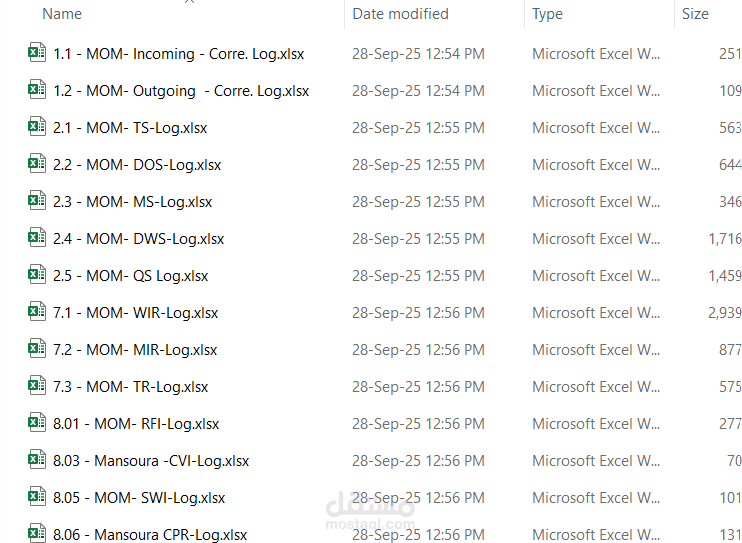Image resolution: width=742 pixels, height=543 pixels.
Task: Click file name 8.06 - Mansoura CPR-Log.xlsx
Action: click(x=150, y=534)
